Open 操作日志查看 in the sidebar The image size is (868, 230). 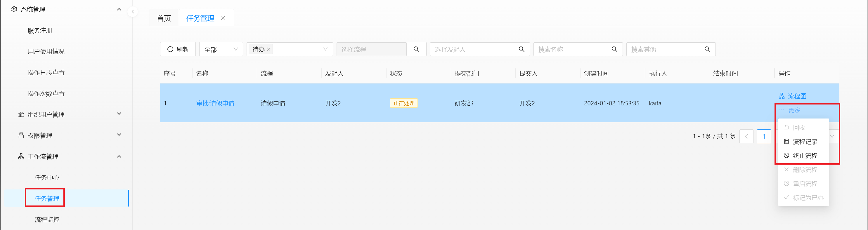46,73
